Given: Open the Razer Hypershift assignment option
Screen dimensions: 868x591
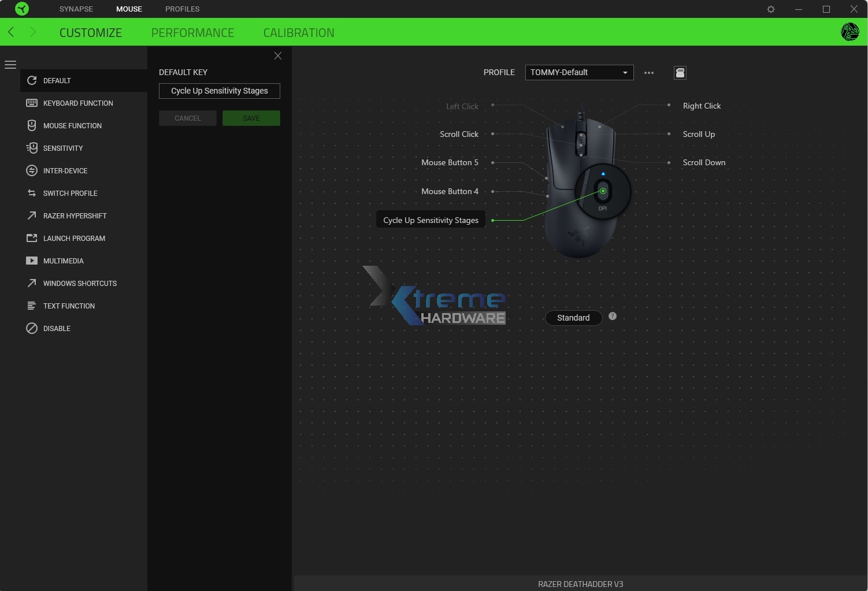Looking at the screenshot, I should (75, 215).
